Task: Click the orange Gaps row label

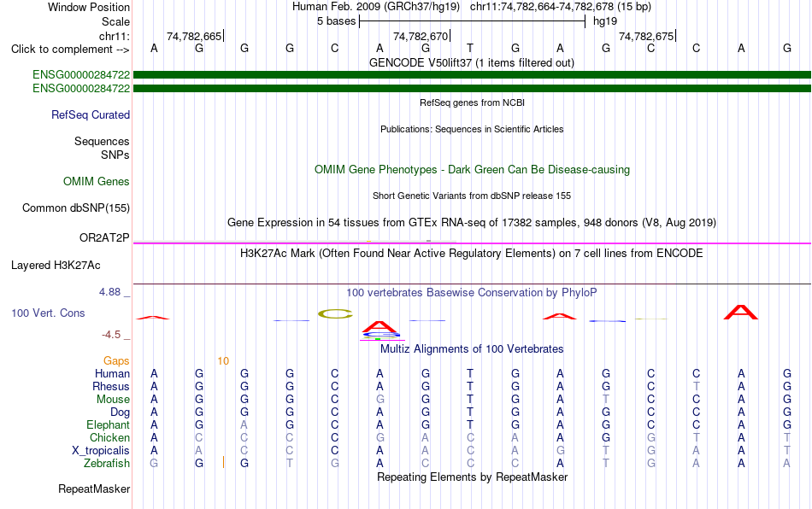Action: [x=116, y=360]
